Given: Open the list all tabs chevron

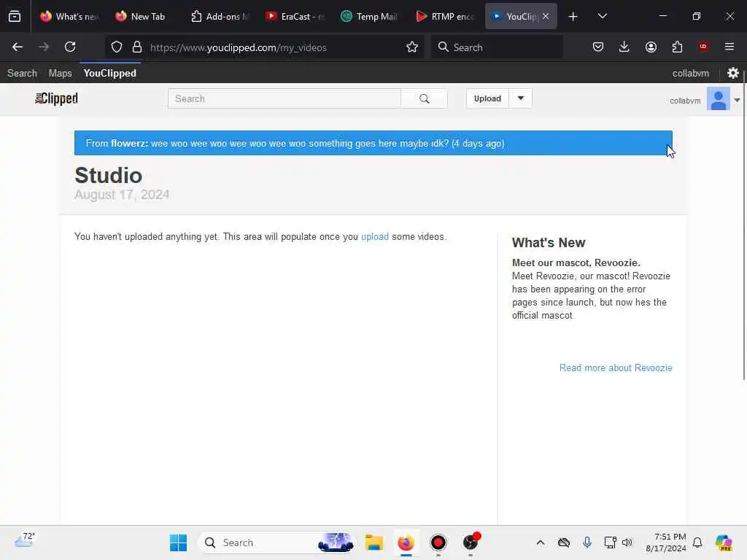Looking at the screenshot, I should click(x=602, y=17).
